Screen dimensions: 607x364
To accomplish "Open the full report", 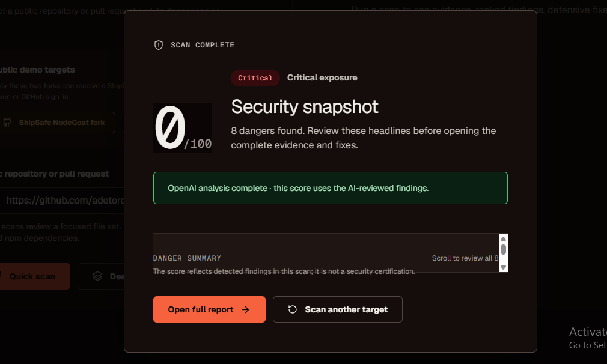I will coord(209,309).
